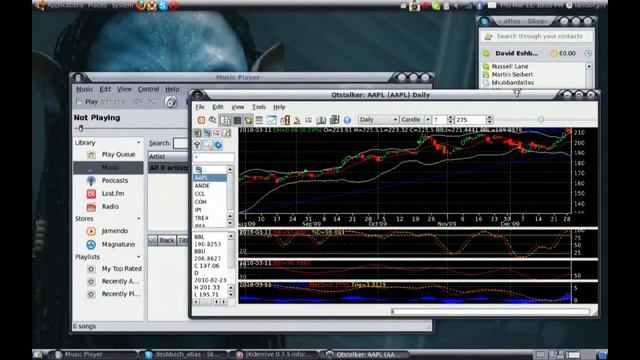Click the fourth icon in side panel row
Viewport: 640px width, 360px height.
tap(226, 133)
